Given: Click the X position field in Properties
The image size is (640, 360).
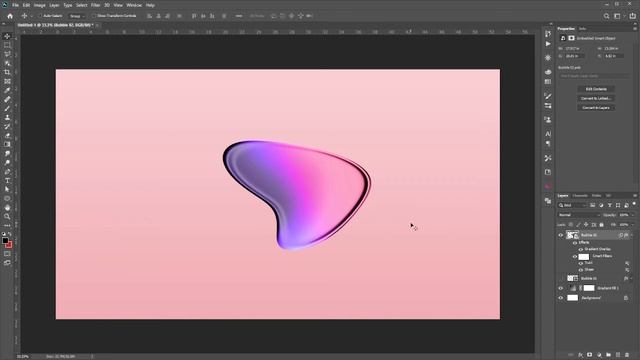Looking at the screenshot, I should coord(575,56).
